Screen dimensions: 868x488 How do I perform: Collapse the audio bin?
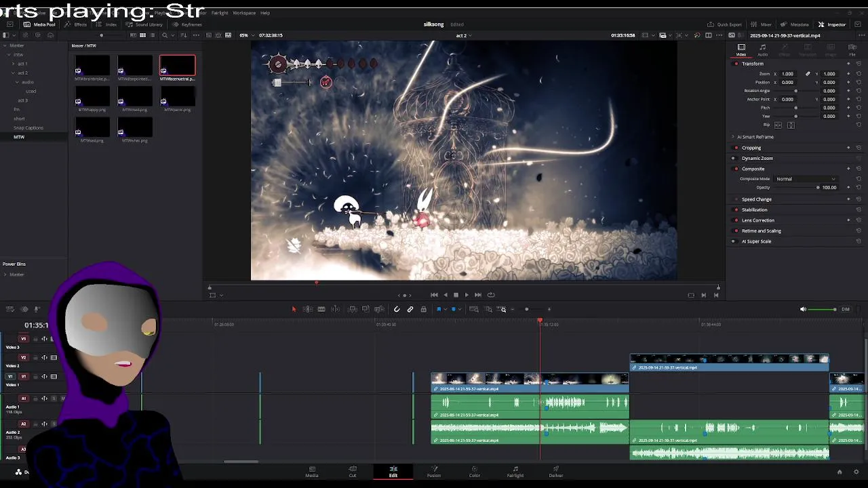point(18,82)
